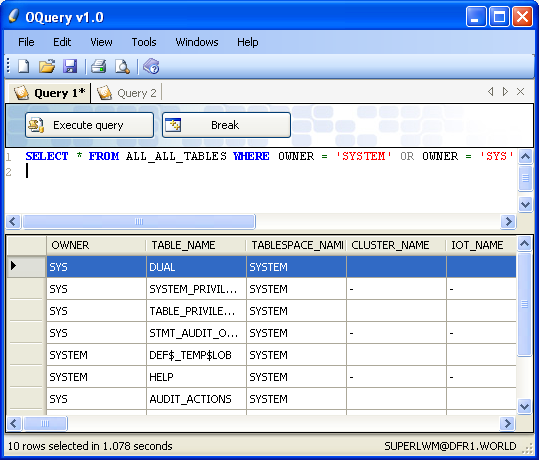
Task: Click the Help book icon in the toolbar
Action: [x=151, y=66]
